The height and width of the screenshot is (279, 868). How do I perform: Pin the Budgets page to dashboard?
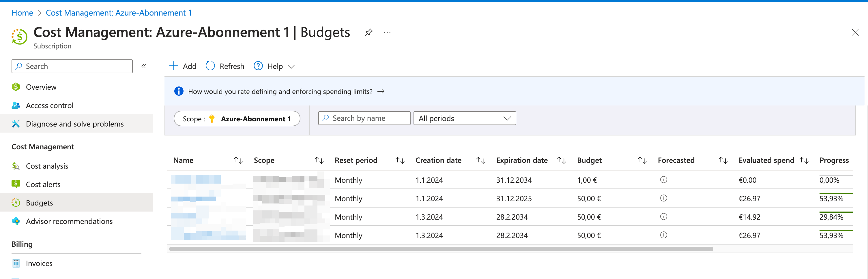tap(368, 32)
